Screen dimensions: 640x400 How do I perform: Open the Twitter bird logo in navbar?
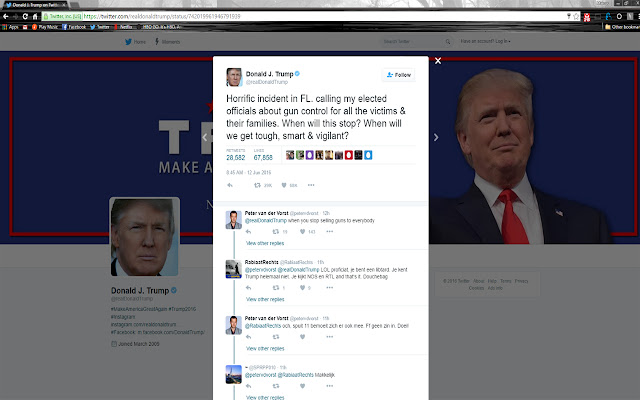[x=129, y=42]
